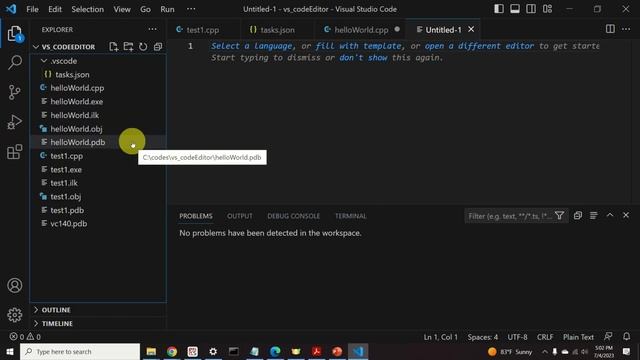The height and width of the screenshot is (360, 640).
Task: Open the Edit menu
Action: click(55, 9)
